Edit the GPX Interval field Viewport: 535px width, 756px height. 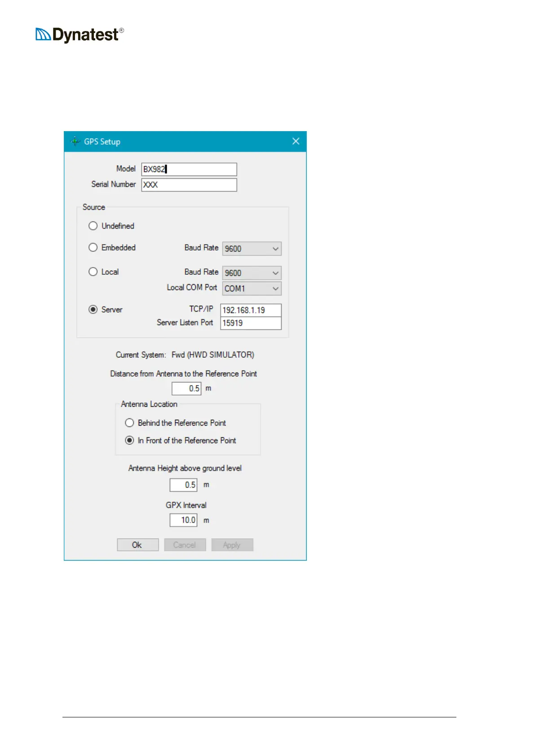[x=183, y=520]
